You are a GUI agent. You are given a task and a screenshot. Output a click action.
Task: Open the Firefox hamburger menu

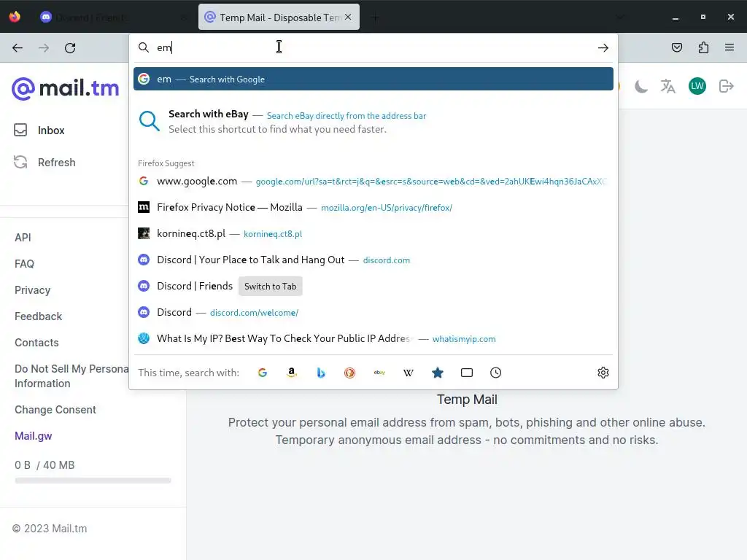(729, 47)
